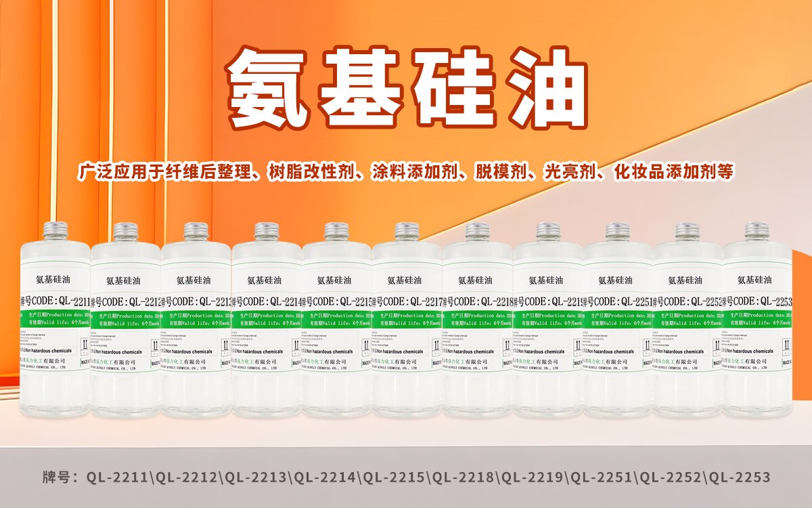Select the bottle labeled CODE: QL-2251
Image resolution: width=812 pixels, height=508 pixels.
pos(617,325)
